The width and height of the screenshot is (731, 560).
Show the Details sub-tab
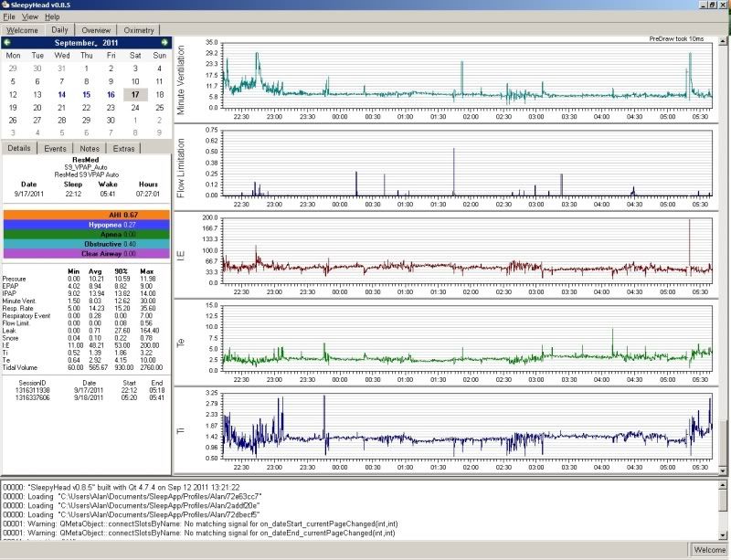(19, 148)
